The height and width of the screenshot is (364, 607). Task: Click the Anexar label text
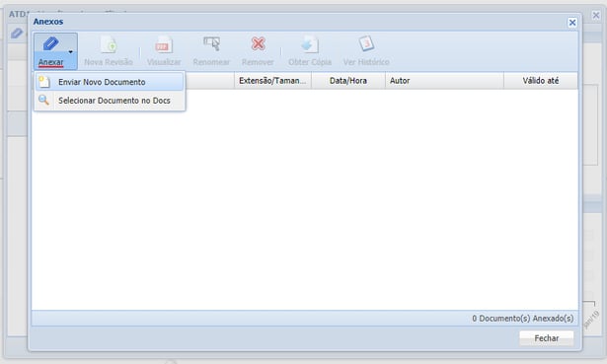[50, 62]
